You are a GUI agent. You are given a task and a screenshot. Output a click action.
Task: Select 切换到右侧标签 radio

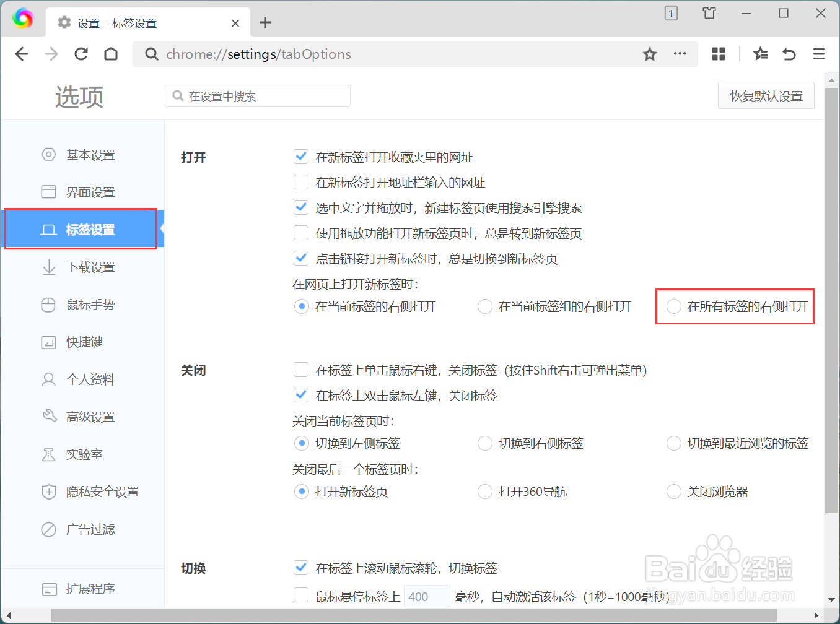tap(485, 443)
